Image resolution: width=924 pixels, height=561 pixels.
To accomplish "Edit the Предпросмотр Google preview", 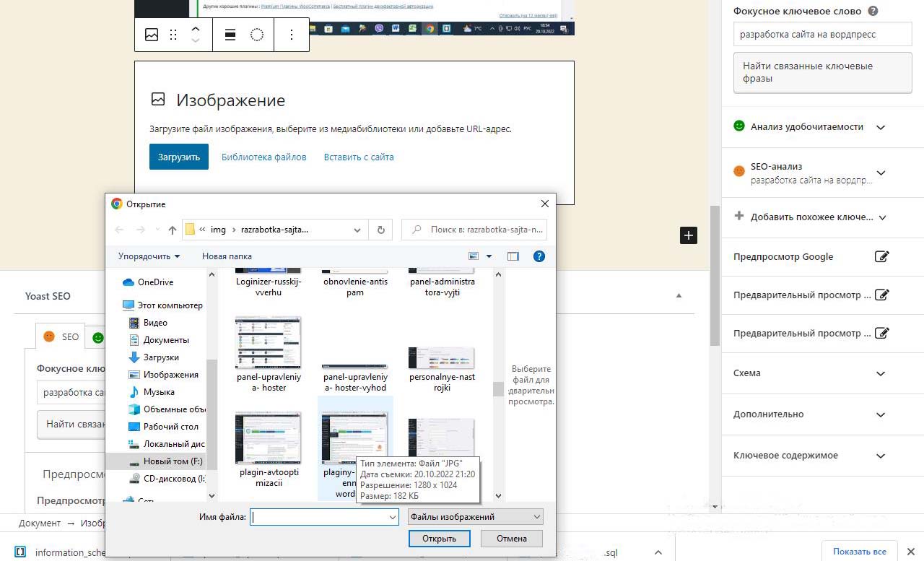I will point(881,256).
